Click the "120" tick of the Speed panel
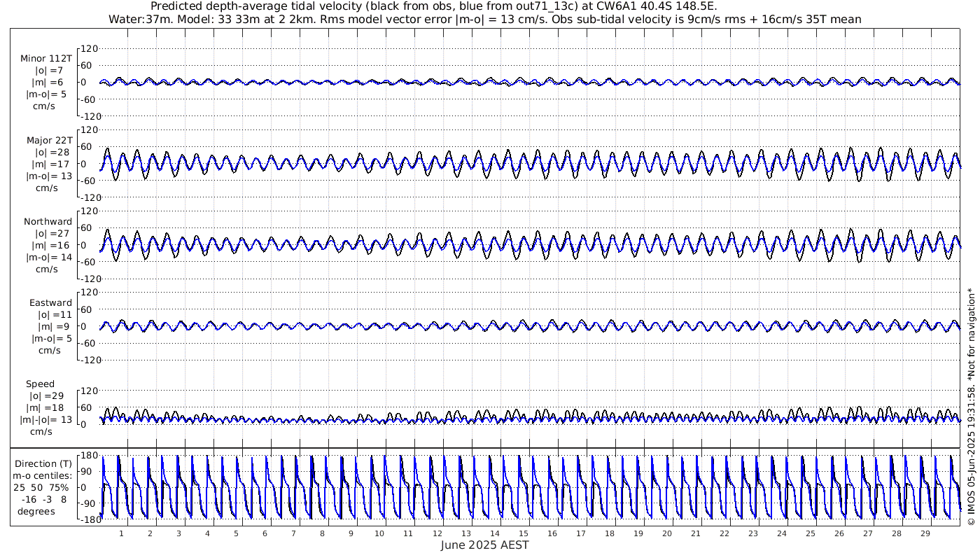 tap(87, 391)
